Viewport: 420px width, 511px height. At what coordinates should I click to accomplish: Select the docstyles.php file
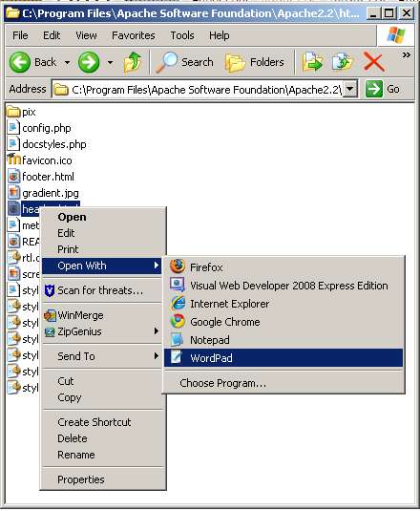click(47, 144)
